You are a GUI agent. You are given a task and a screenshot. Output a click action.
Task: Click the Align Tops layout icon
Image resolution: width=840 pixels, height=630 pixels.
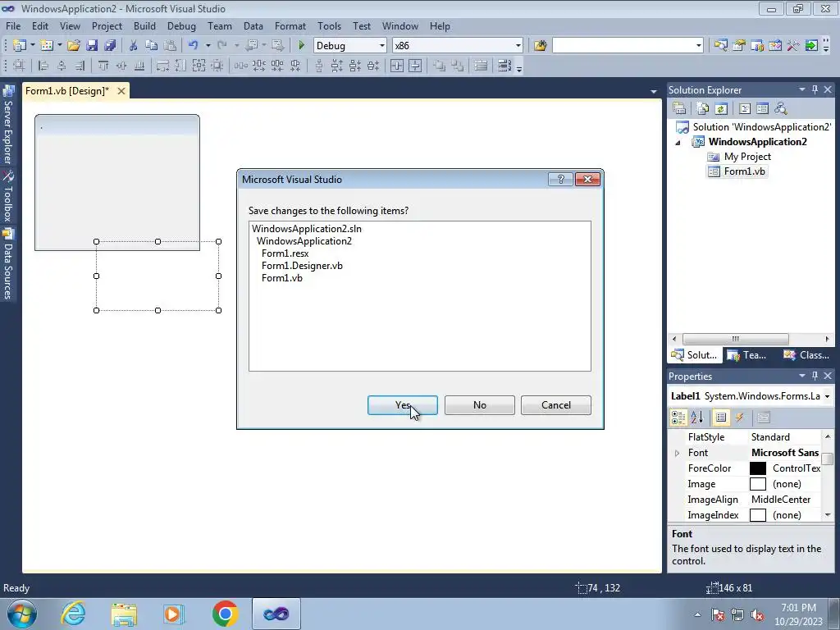click(103, 66)
